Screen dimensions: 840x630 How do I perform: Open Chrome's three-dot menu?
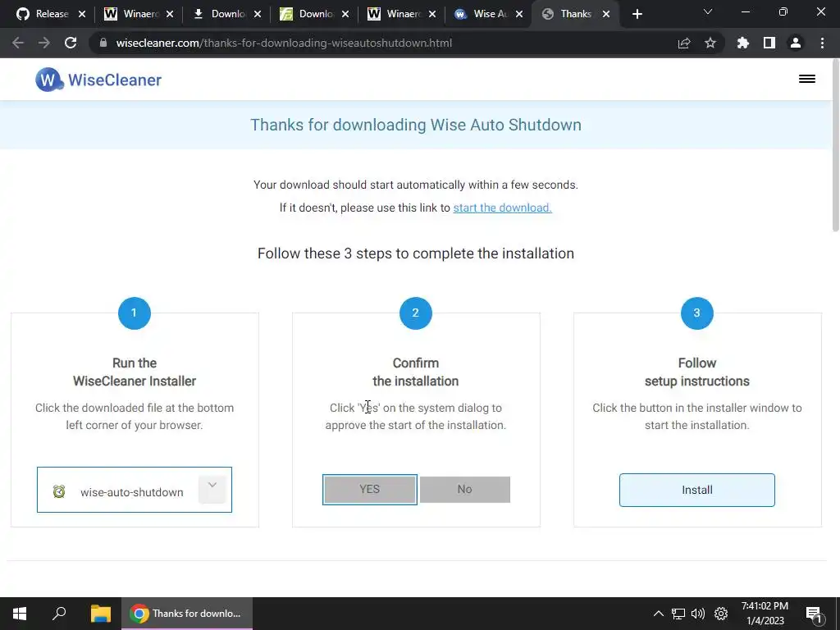pos(822,43)
